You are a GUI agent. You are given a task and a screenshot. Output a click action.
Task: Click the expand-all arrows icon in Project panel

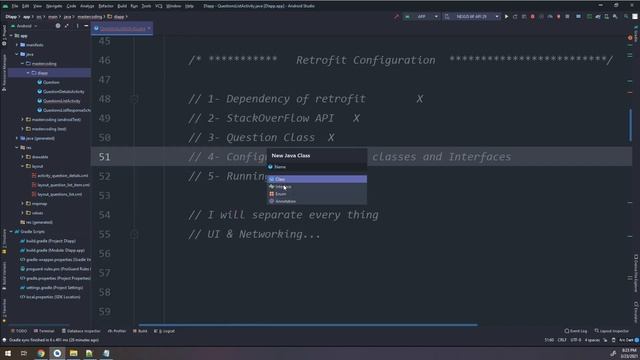click(67, 26)
